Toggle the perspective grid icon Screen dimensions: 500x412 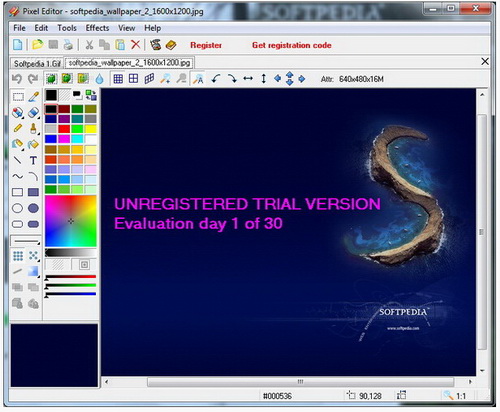click(149, 79)
